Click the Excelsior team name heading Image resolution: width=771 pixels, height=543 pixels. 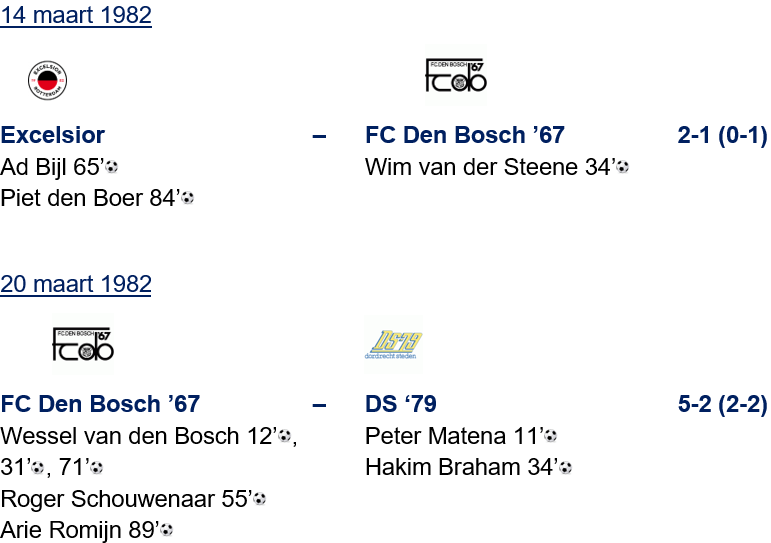53,136
